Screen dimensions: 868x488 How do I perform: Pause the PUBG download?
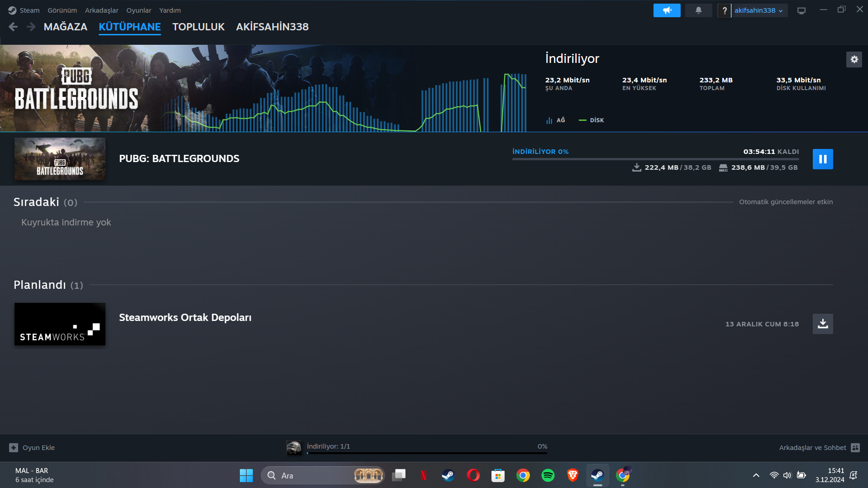(x=823, y=159)
